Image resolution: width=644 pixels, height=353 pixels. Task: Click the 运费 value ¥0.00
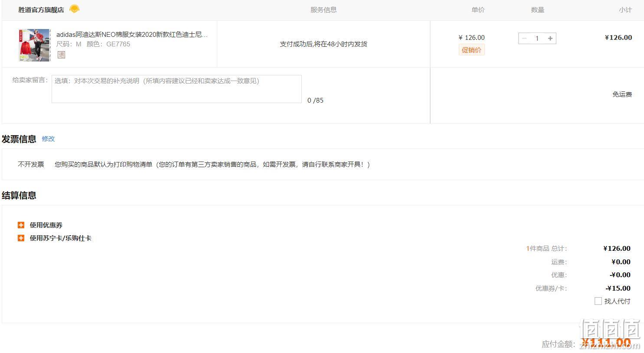pyautogui.click(x=621, y=262)
